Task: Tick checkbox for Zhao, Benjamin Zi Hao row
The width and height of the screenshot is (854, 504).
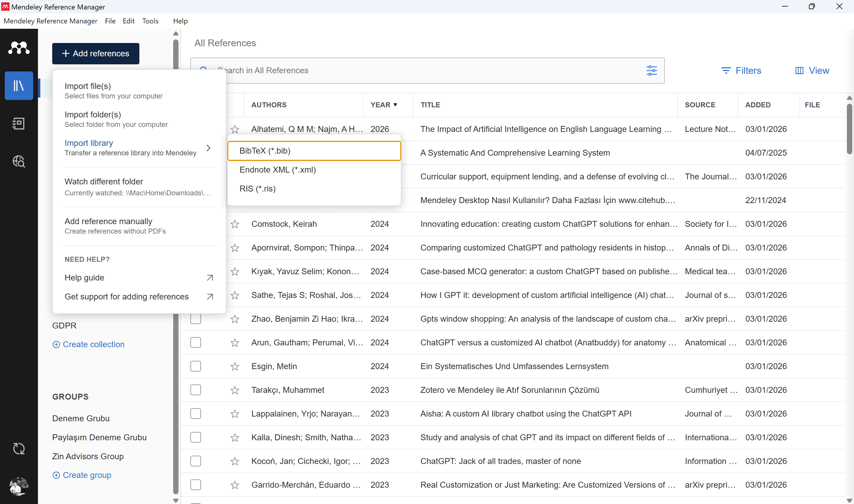Action: pyautogui.click(x=196, y=319)
